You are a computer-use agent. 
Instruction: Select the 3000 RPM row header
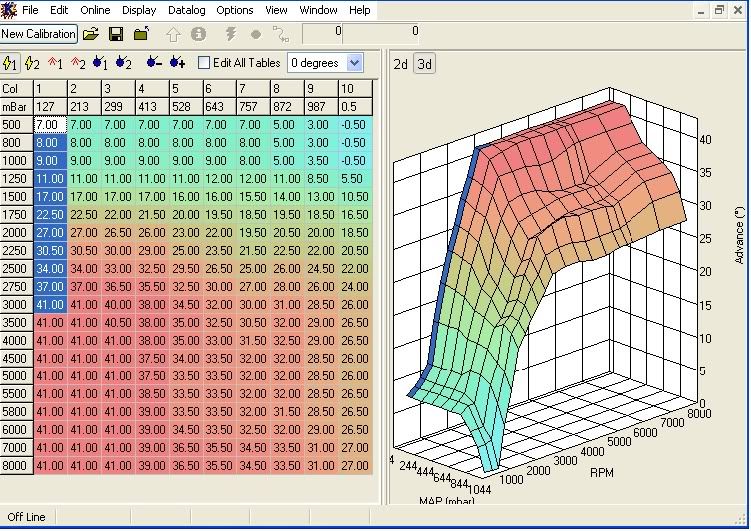[x=16, y=305]
